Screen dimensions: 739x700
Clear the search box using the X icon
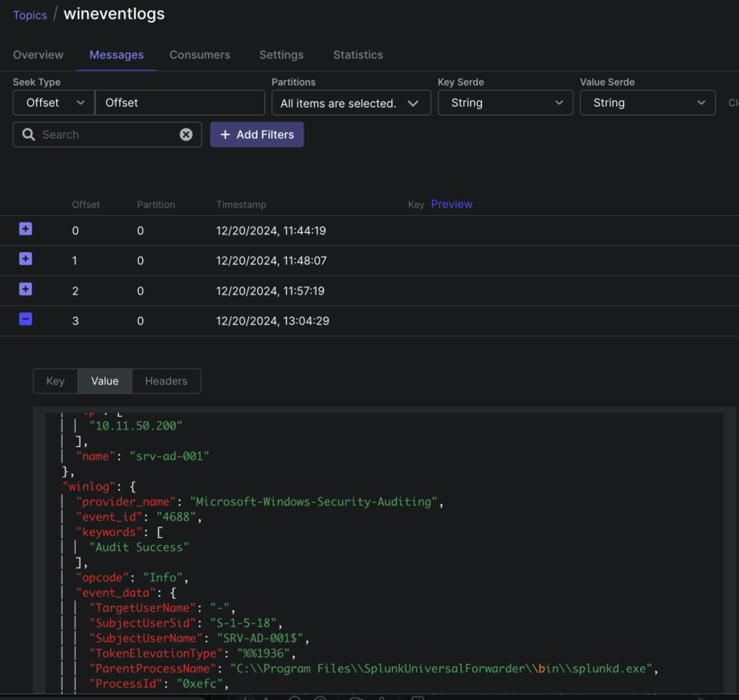coord(186,134)
